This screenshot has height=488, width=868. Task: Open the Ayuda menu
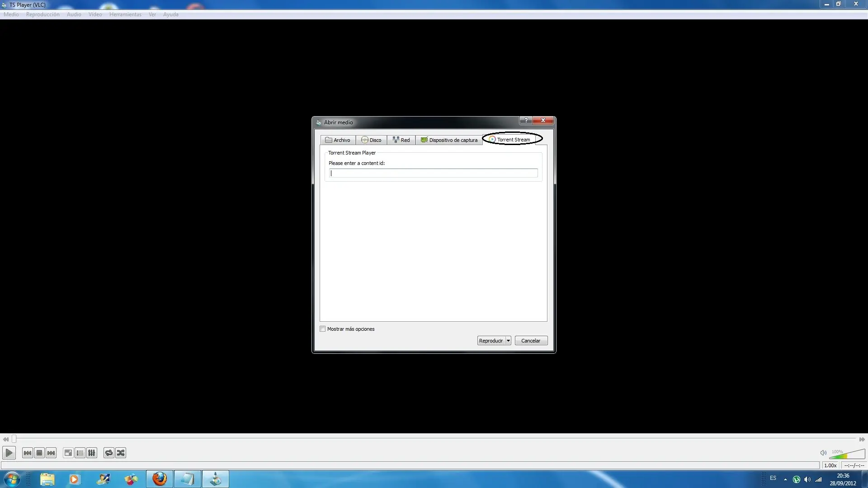tap(171, 14)
